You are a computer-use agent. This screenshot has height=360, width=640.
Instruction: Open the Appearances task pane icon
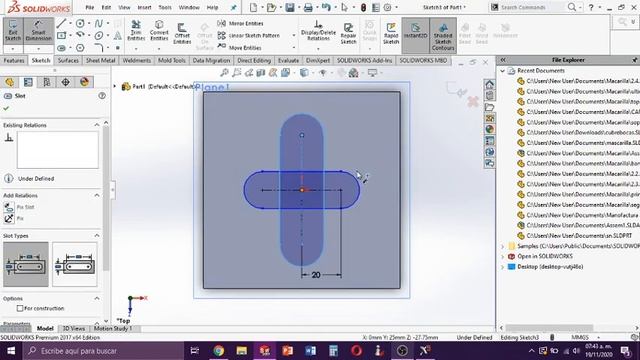pyautogui.click(x=489, y=129)
